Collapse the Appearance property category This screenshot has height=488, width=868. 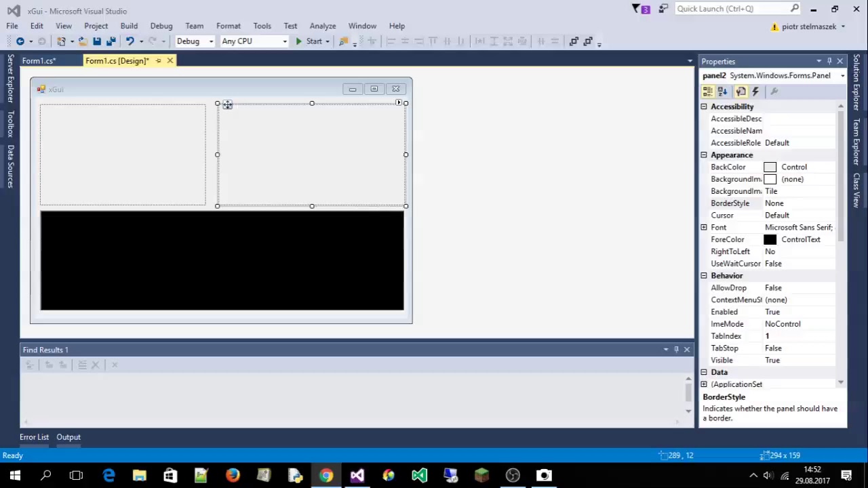pos(704,155)
